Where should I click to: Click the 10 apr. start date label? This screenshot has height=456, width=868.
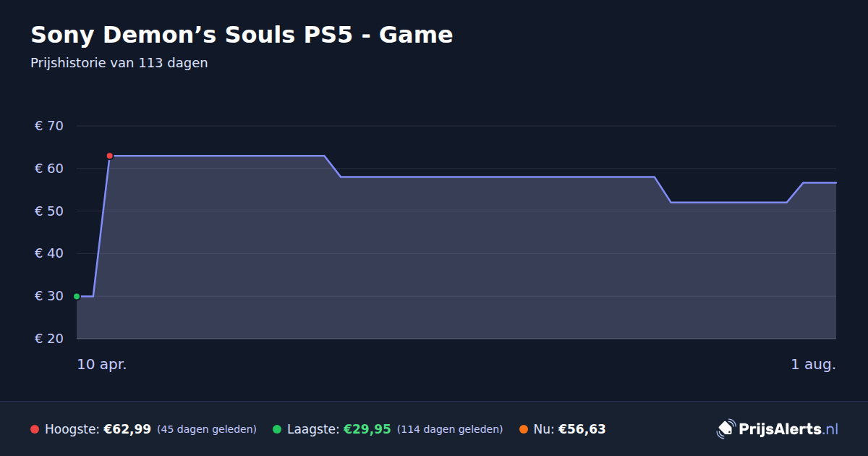[102, 365]
